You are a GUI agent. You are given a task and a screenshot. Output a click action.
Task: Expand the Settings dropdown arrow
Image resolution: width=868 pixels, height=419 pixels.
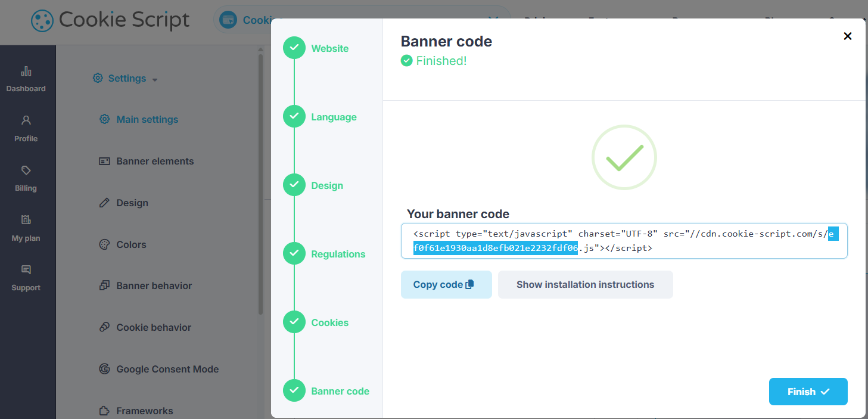pos(155,79)
